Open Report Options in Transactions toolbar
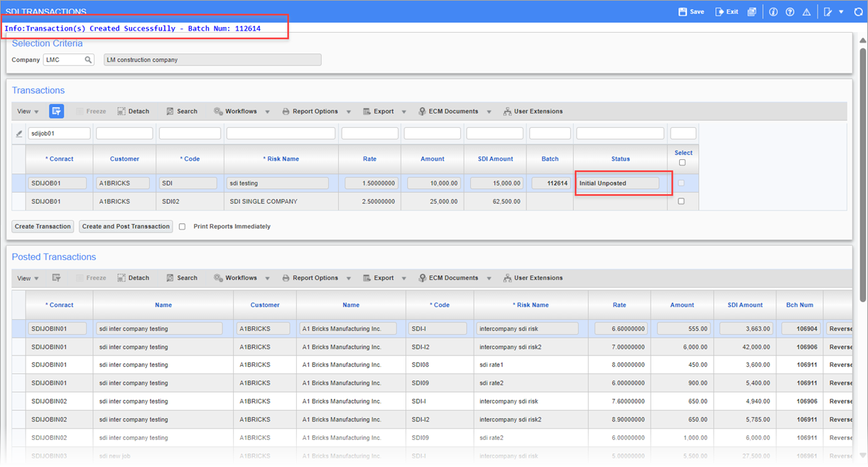 (310, 112)
